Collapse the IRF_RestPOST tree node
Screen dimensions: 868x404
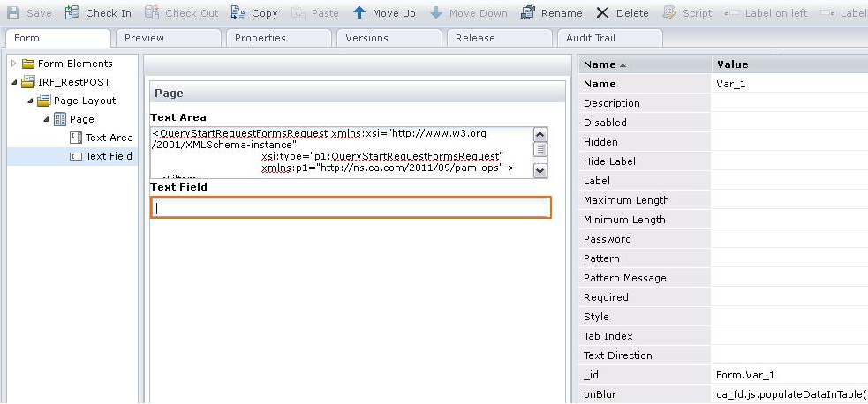14,82
